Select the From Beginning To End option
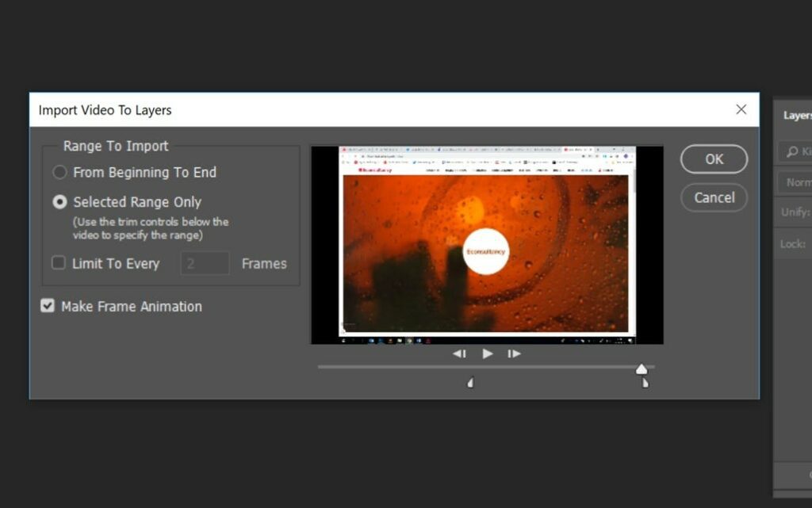The height and width of the screenshot is (508, 812). coord(59,172)
